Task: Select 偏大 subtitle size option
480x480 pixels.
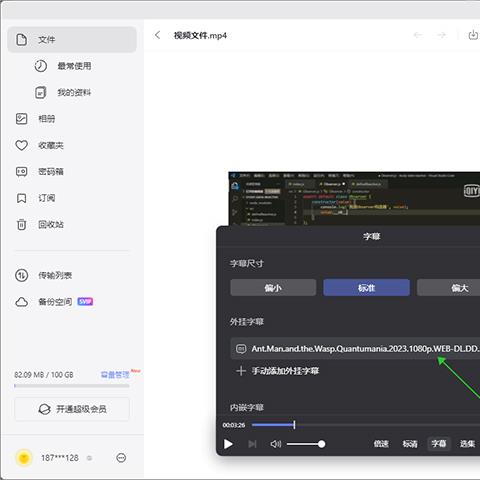Action: point(449,288)
